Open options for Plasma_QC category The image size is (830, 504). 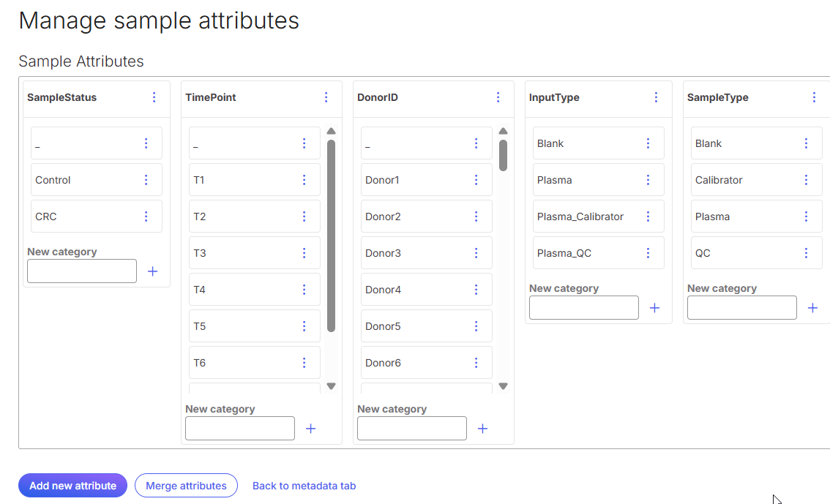(648, 253)
